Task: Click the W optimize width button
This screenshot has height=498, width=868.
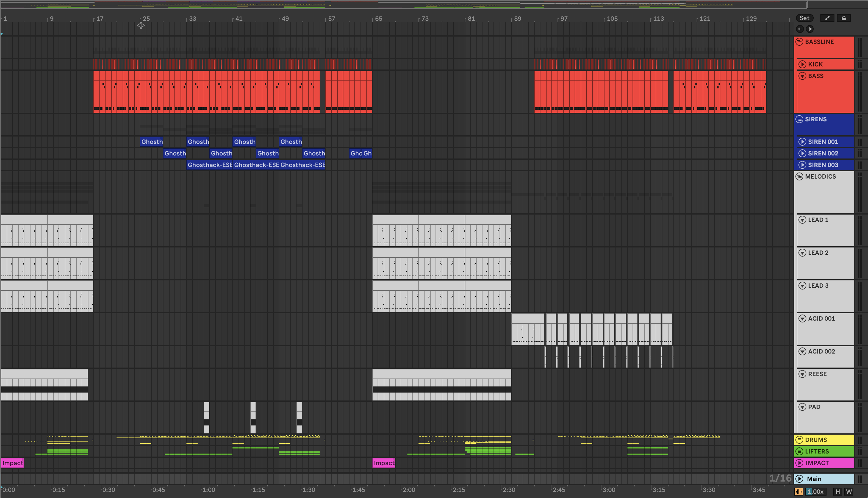Action: point(849,492)
